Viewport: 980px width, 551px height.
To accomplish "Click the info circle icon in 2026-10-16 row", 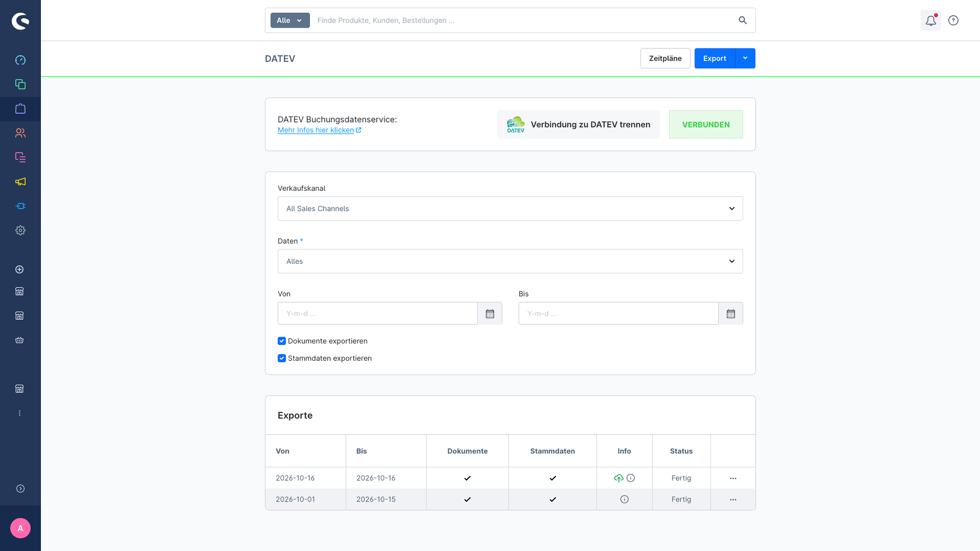I will click(x=631, y=478).
